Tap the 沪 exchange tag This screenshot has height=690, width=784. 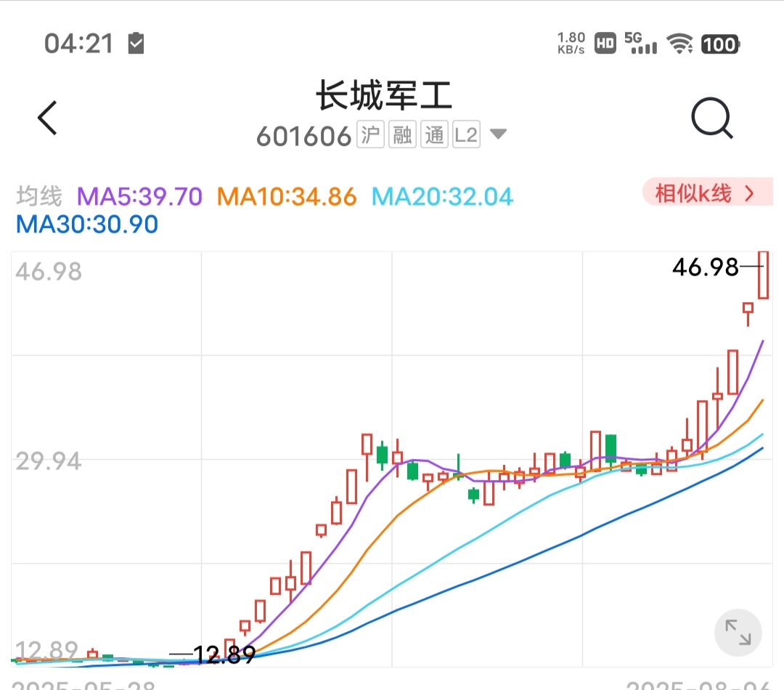[x=370, y=134]
